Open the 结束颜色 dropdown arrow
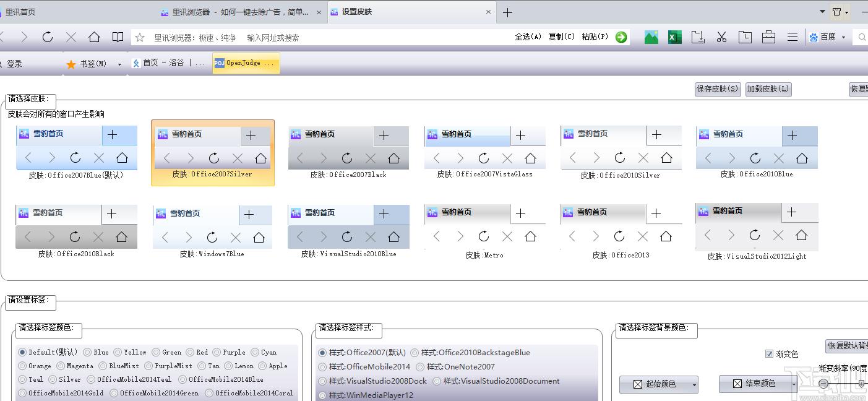The height and width of the screenshot is (401, 868). click(794, 384)
